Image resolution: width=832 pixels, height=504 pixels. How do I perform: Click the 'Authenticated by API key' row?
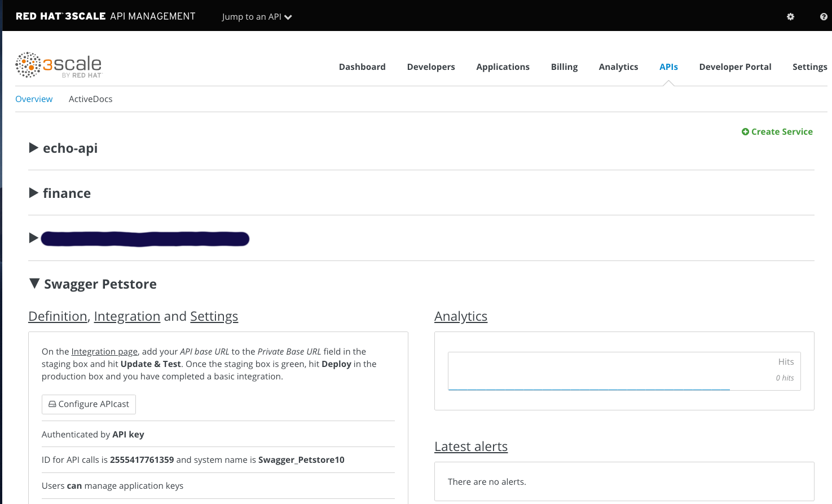click(218, 434)
